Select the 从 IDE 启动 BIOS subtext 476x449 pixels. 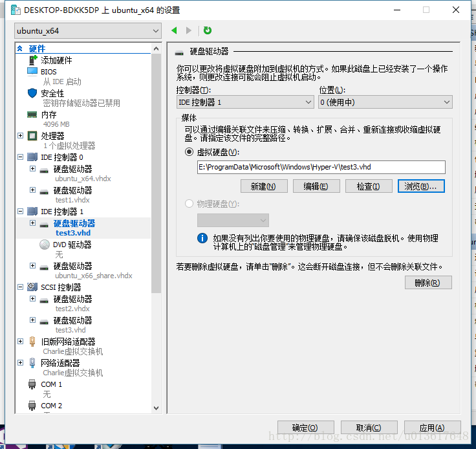click(x=62, y=82)
